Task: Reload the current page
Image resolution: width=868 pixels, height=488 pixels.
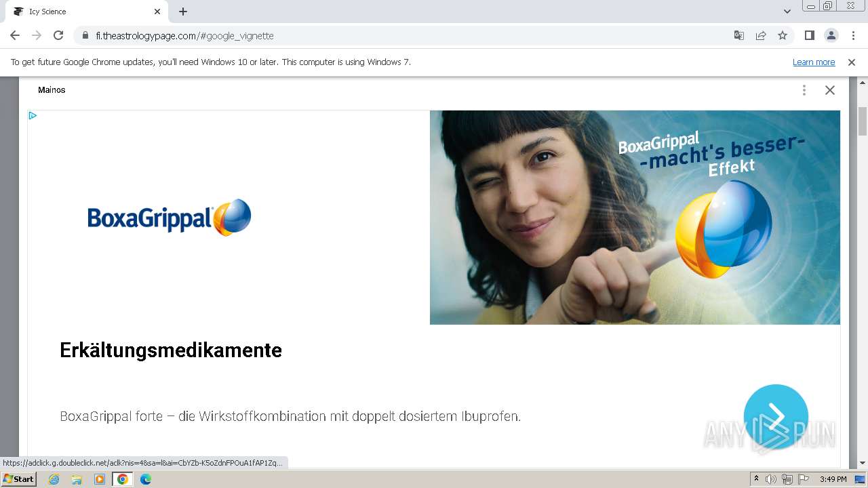Action: click(x=58, y=35)
